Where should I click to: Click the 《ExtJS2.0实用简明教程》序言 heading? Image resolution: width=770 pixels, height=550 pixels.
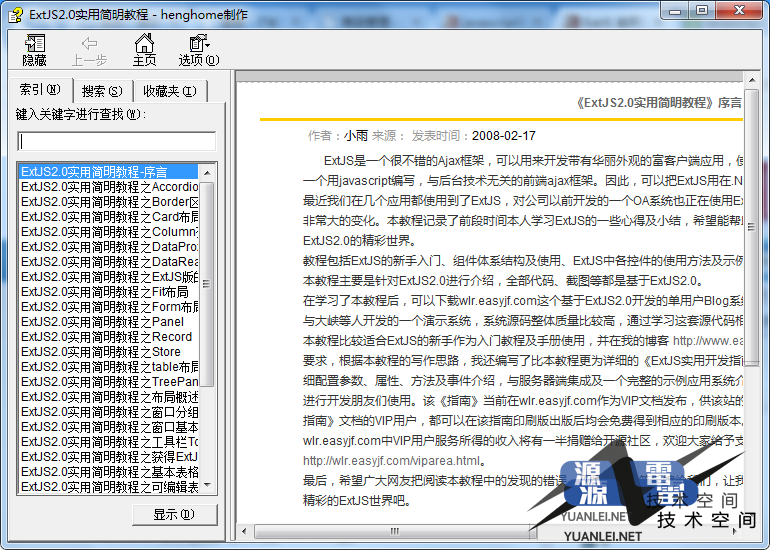point(658,103)
